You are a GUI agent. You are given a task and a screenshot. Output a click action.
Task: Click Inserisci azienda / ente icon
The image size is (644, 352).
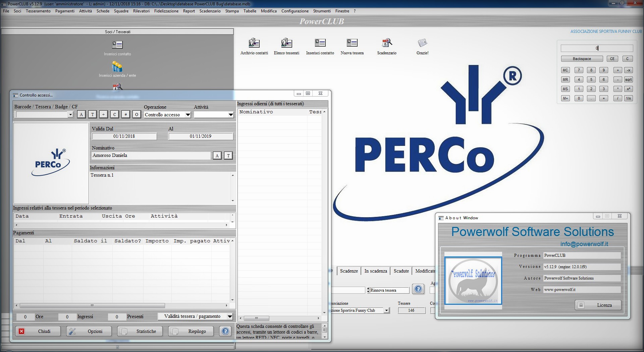click(x=117, y=67)
